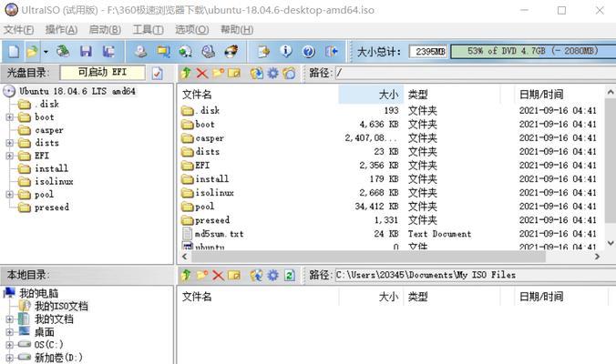Click the gear icon in local toolbar
The image size is (616, 364).
(272, 276)
